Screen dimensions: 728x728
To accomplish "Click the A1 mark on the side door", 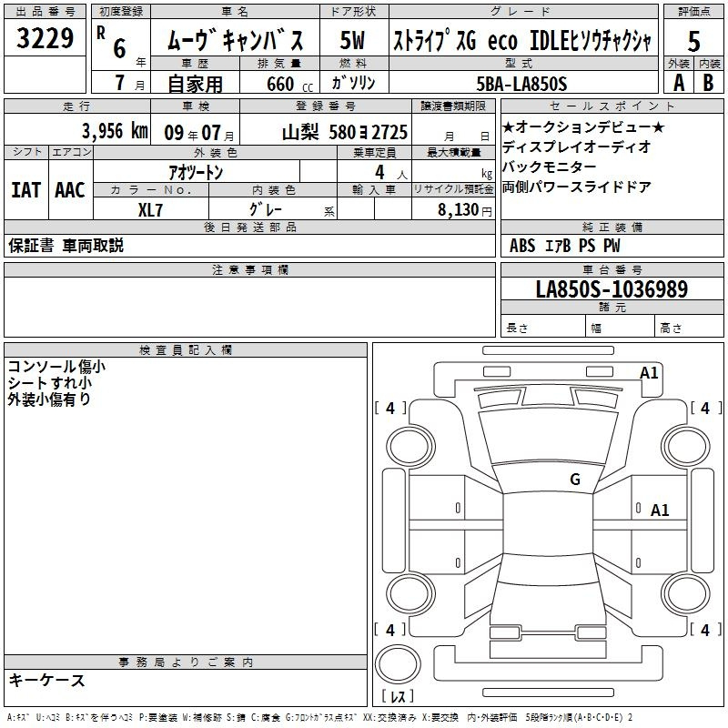I will 660,511.
